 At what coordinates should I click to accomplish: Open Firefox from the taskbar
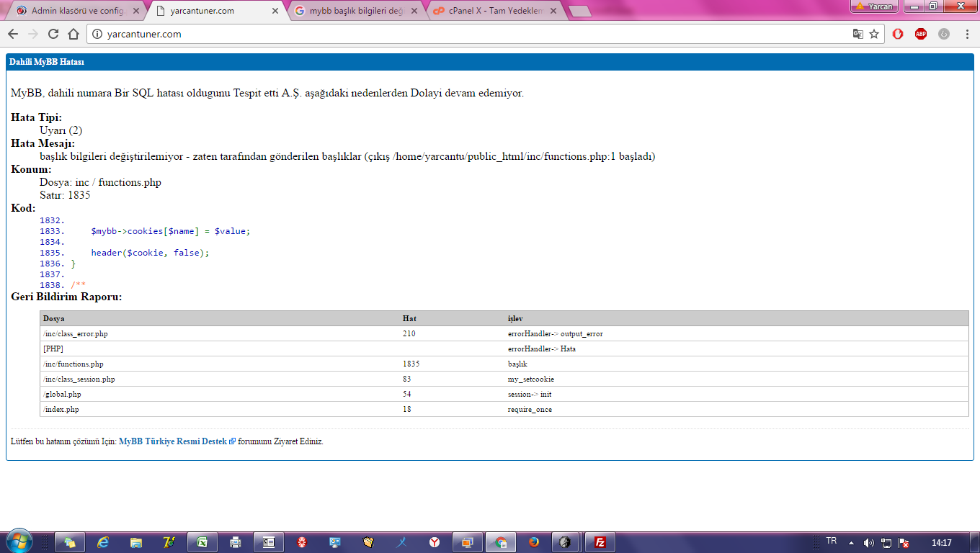[534, 542]
